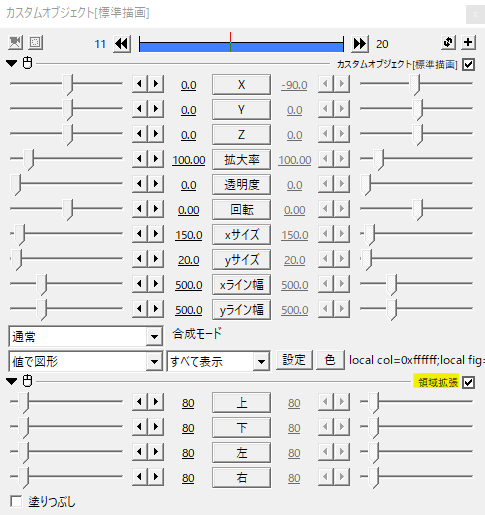
Task: Click the plus icon to add effect
Action: 468,42
